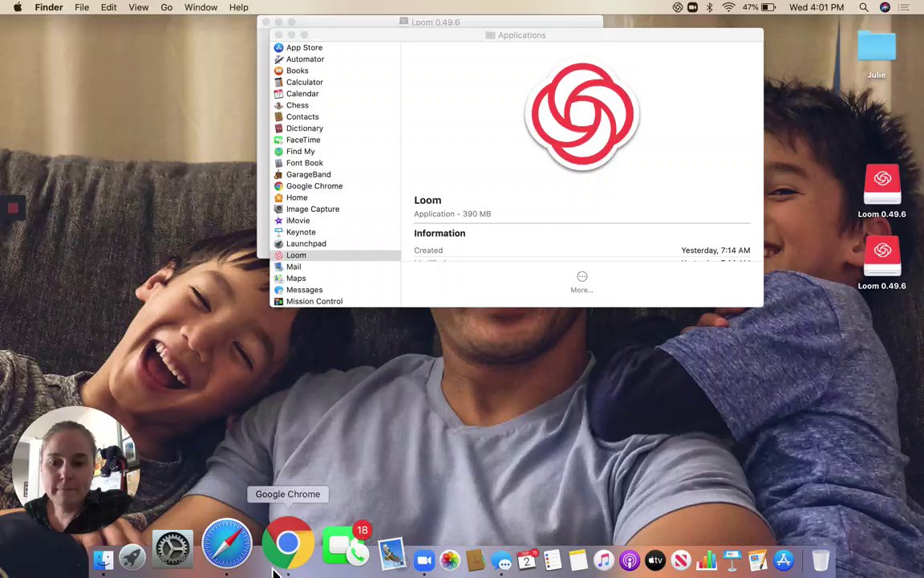Image resolution: width=924 pixels, height=578 pixels.
Task: Select Find My in the Applications list
Action: 335,152
